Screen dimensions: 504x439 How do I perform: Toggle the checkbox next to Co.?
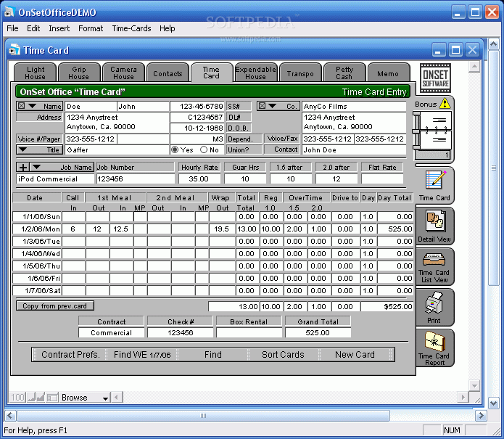(262, 106)
